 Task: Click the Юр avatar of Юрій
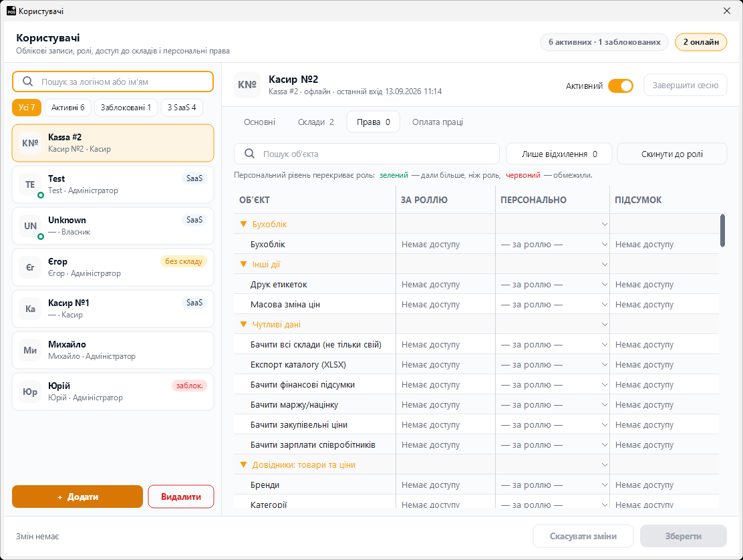(x=30, y=392)
